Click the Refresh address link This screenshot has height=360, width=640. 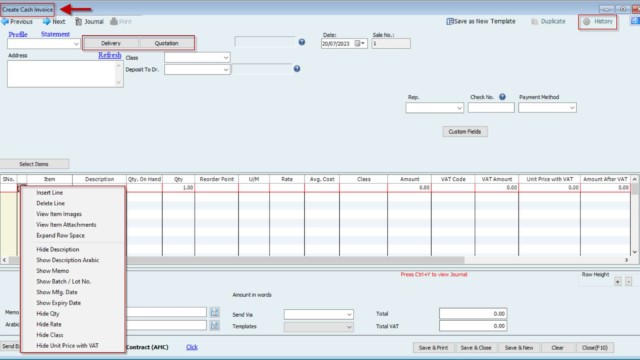click(109, 55)
